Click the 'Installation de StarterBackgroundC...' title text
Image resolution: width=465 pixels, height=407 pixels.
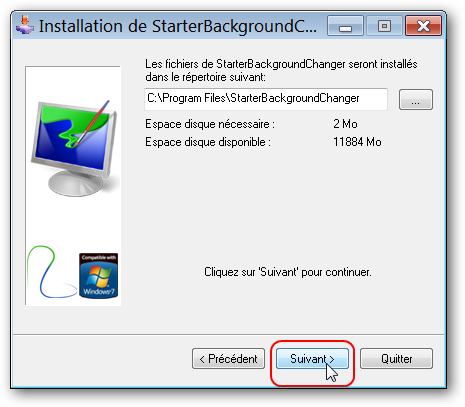(178, 26)
